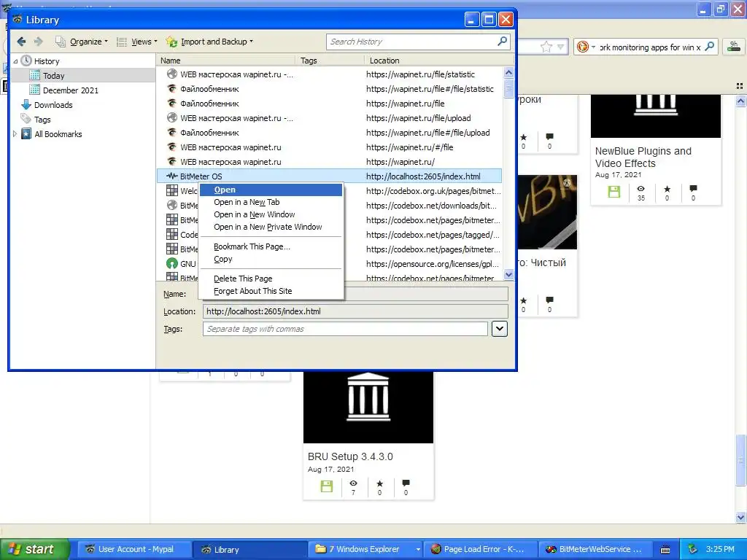Switch to BitMeterWebService taskbar window
This screenshot has height=560, width=747.
tap(595, 549)
